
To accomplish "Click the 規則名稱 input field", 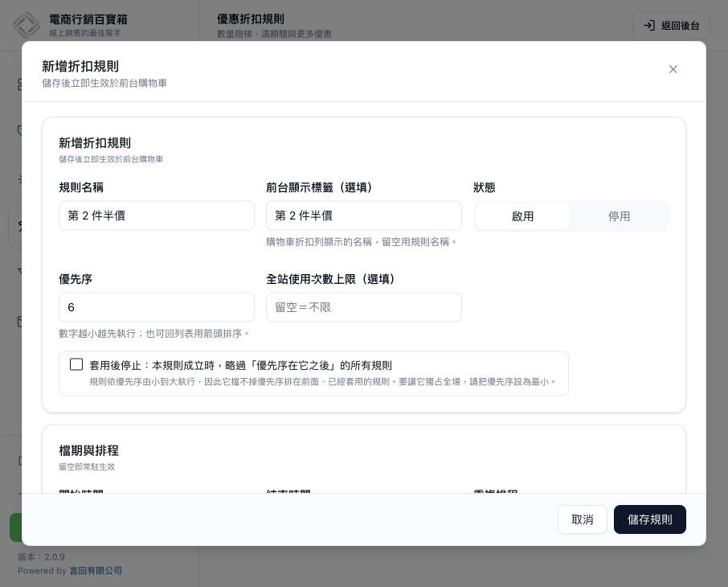I will [157, 216].
